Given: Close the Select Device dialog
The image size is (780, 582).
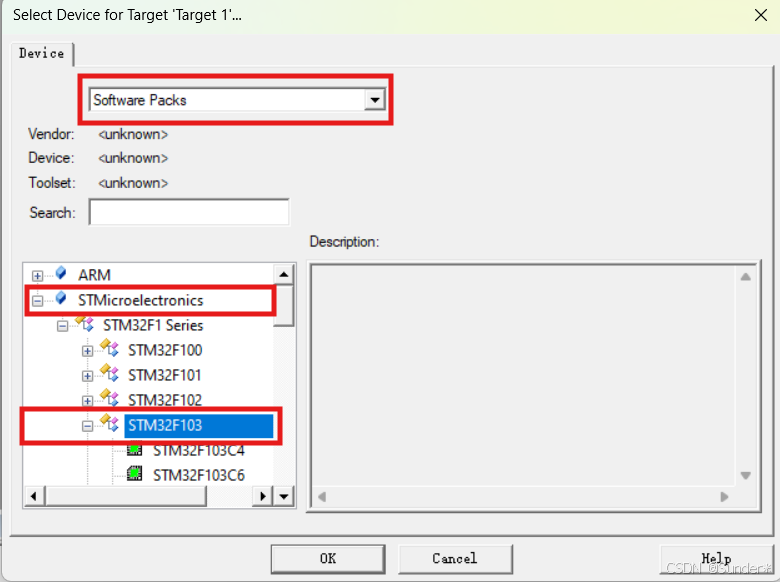Looking at the screenshot, I should [x=761, y=15].
